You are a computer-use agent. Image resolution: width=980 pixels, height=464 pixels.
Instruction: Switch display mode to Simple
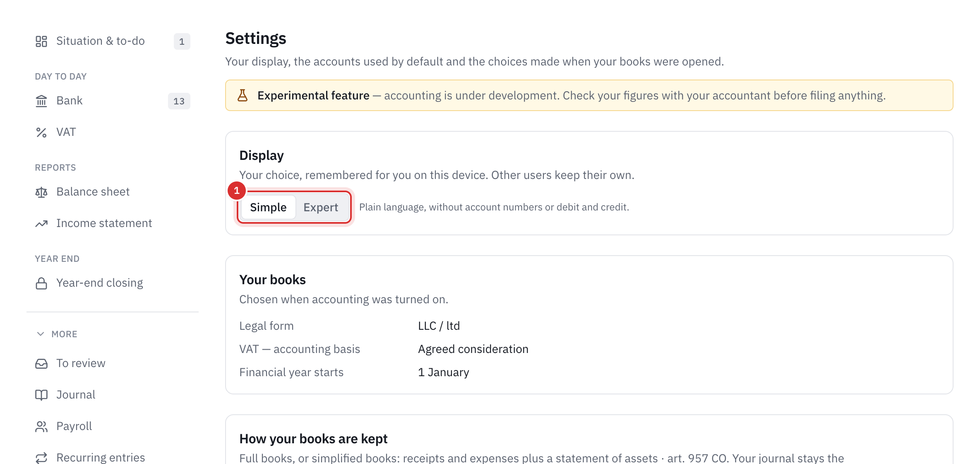point(268,207)
